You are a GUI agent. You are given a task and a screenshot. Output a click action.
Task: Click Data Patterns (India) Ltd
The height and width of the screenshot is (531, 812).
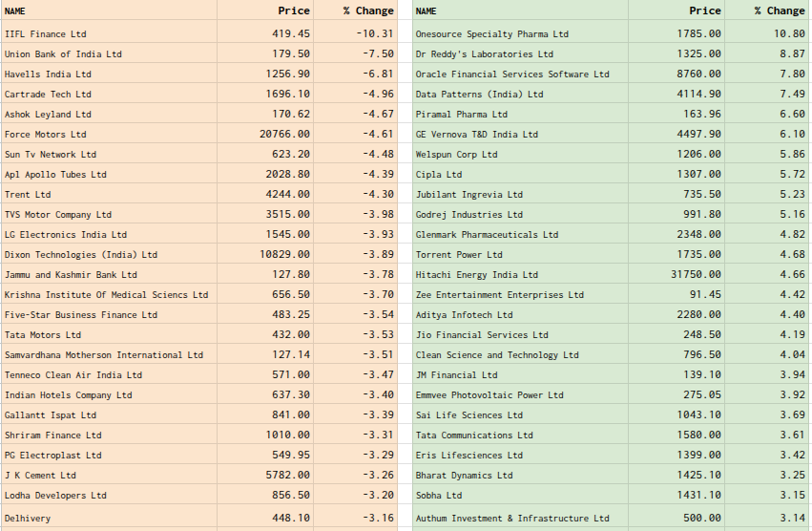click(x=480, y=95)
